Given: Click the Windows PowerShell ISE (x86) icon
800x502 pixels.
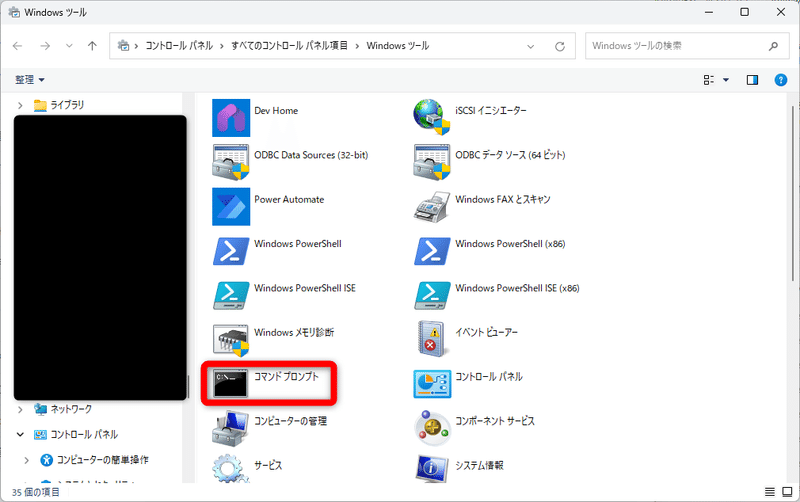Looking at the screenshot, I should pyautogui.click(x=432, y=295).
